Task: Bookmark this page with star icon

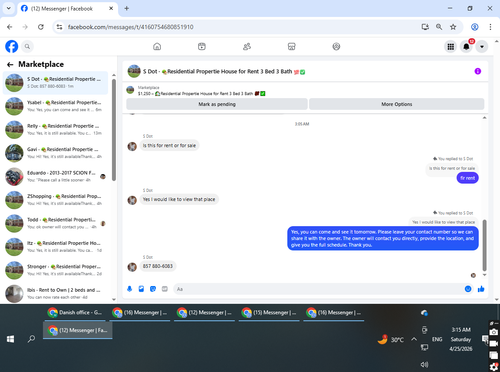Action: [x=453, y=27]
